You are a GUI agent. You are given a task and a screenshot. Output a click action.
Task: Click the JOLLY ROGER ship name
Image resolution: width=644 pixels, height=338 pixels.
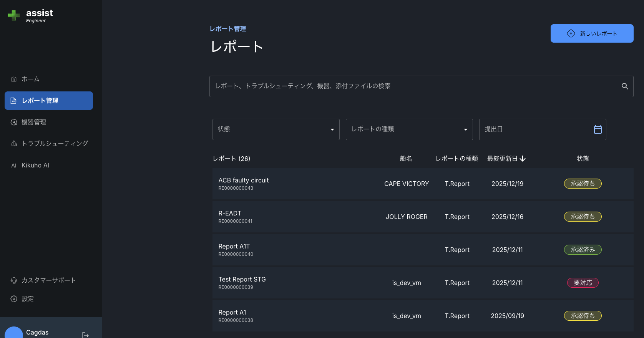tap(407, 217)
